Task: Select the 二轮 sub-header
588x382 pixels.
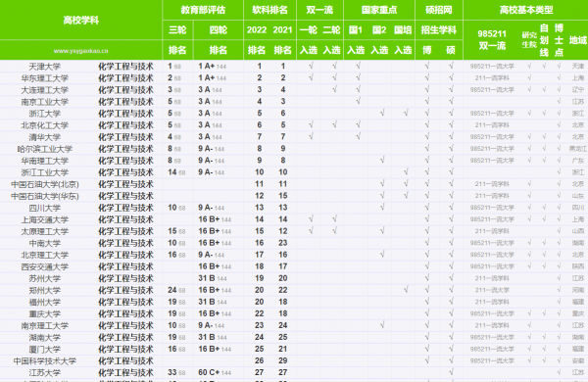Action: pos(332,30)
